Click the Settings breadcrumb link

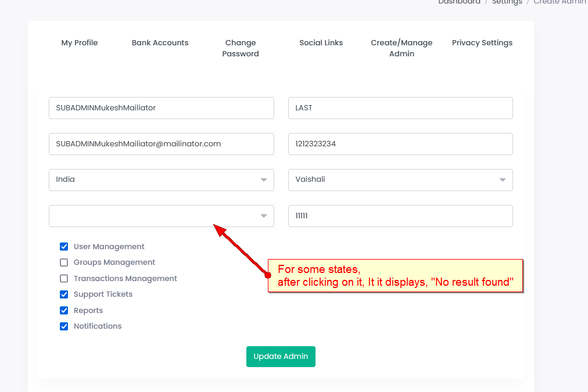[507, 2]
